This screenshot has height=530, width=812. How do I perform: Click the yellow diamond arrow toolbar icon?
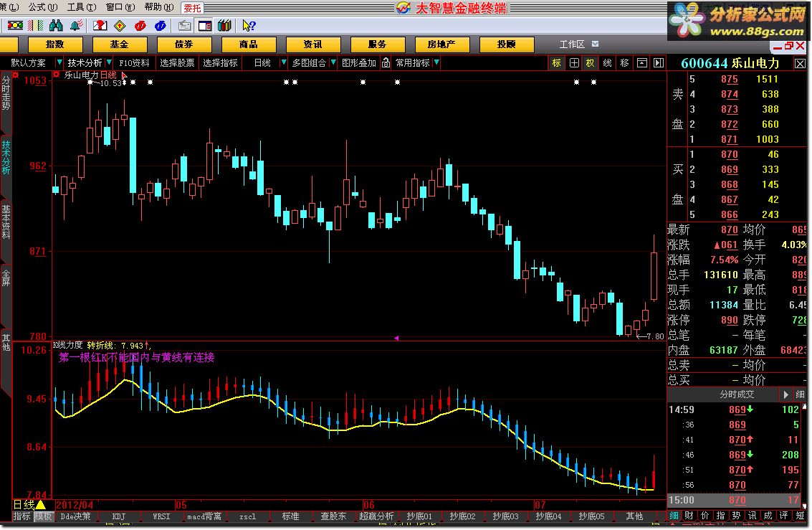[x=120, y=25]
